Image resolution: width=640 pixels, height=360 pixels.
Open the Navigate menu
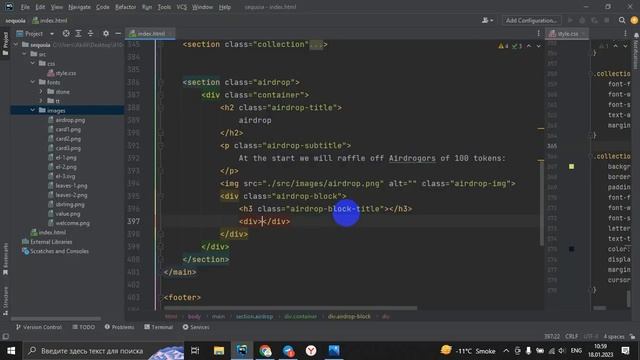[x=79, y=7]
